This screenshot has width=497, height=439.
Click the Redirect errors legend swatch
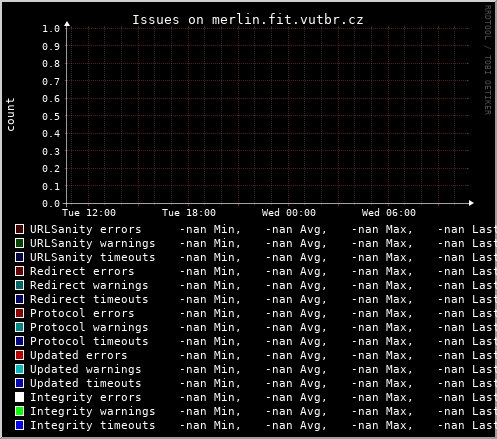tap(20, 271)
